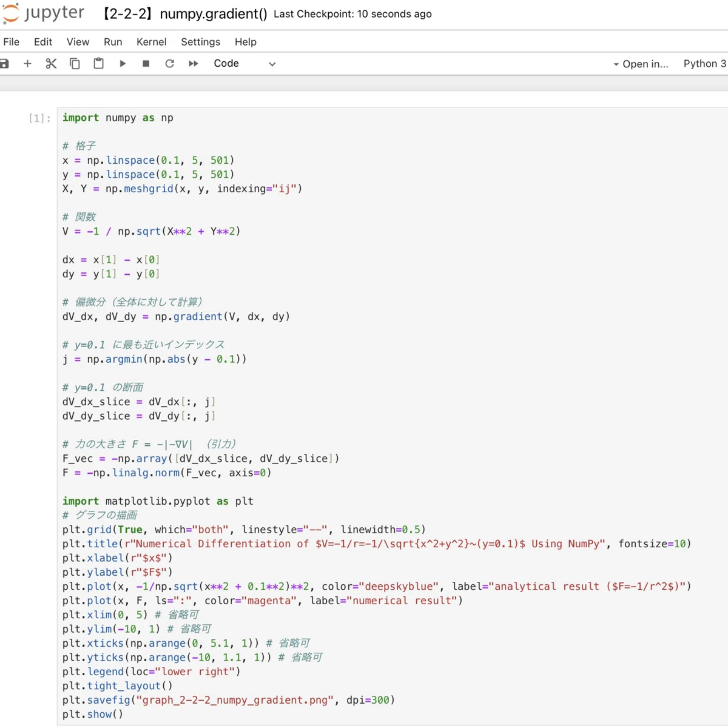728x728 pixels.
Task: Click the y = np.linspace(0.1, 5, 501) line
Action: point(148,175)
